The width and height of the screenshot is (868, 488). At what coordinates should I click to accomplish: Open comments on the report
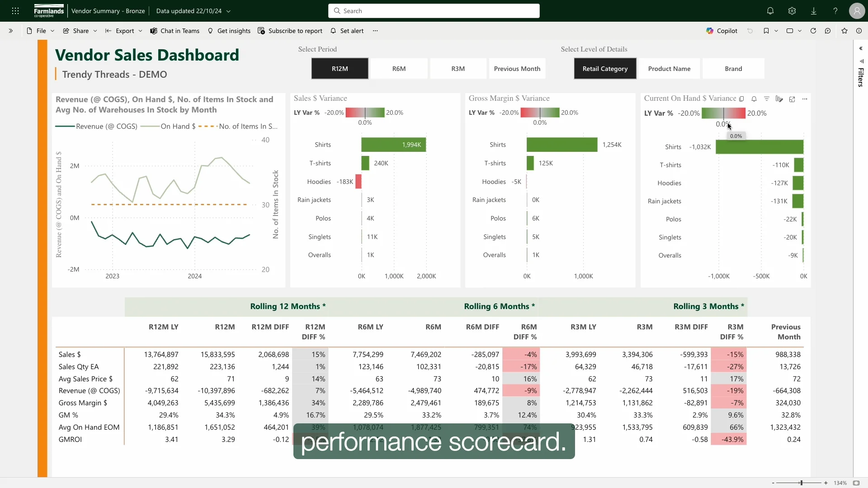[828, 31]
